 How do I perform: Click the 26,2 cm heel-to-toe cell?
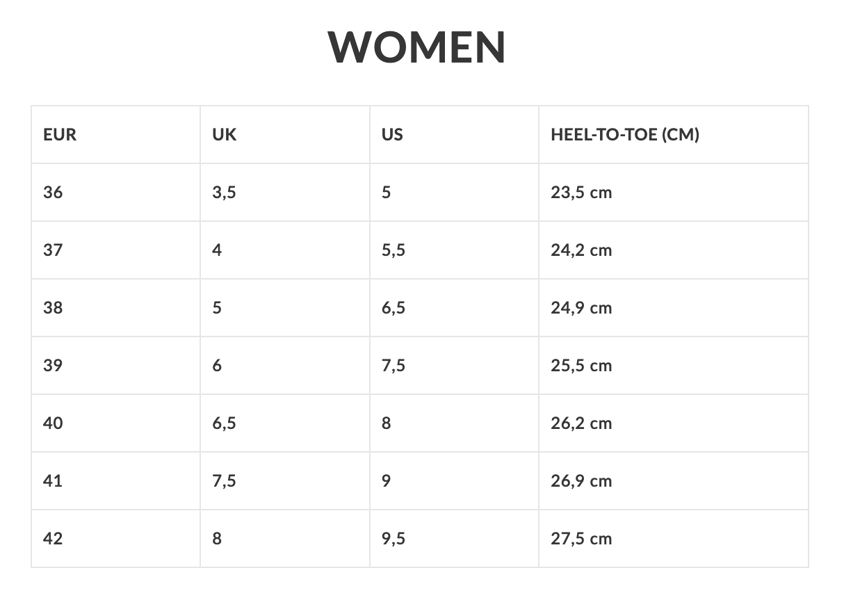[581, 423]
